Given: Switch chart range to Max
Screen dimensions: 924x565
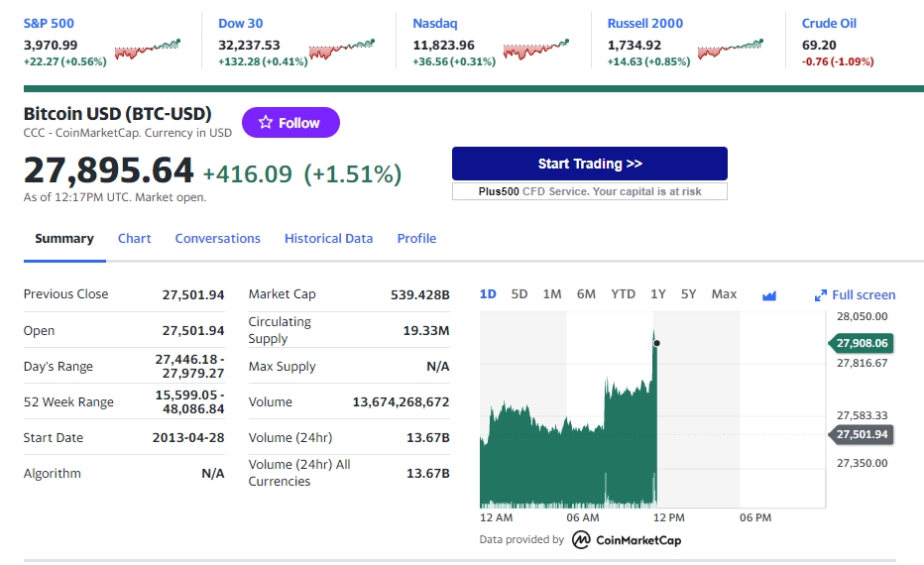Looking at the screenshot, I should tap(724, 294).
